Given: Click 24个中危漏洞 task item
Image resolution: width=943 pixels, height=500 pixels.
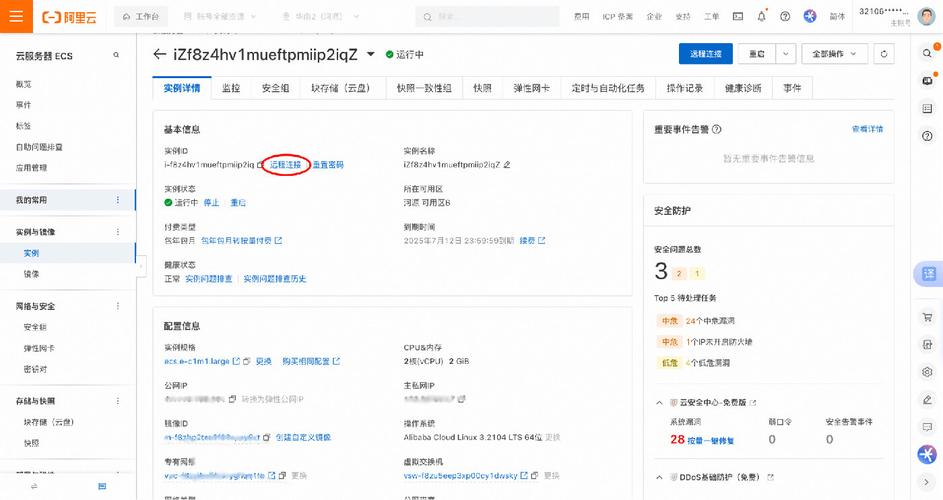Looking at the screenshot, I should coord(710,321).
